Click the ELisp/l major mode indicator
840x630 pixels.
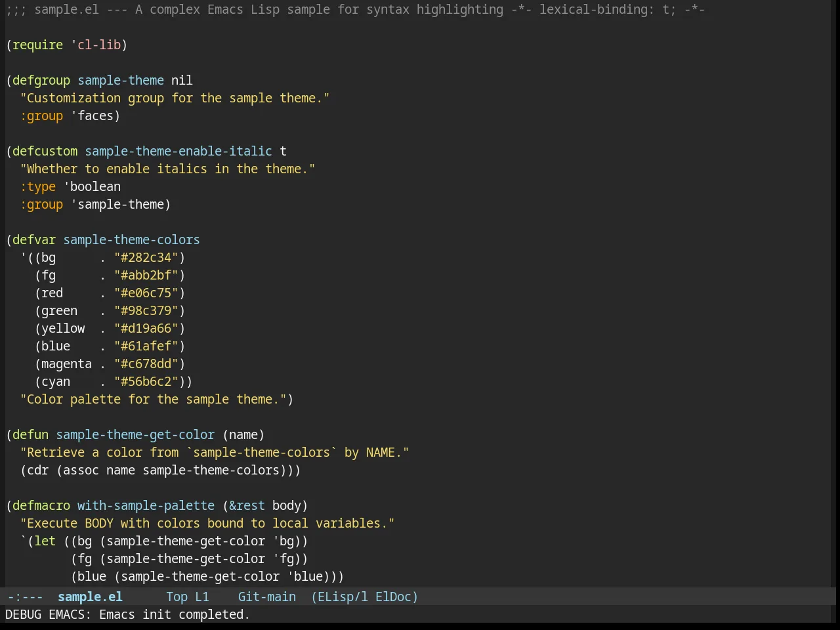(339, 597)
